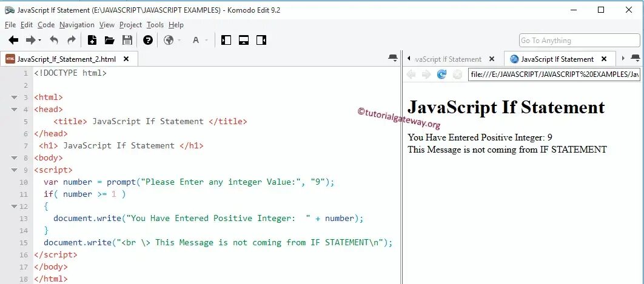This screenshot has width=644, height=284.
Task: Click the preview file URL address field
Action: click(554, 74)
